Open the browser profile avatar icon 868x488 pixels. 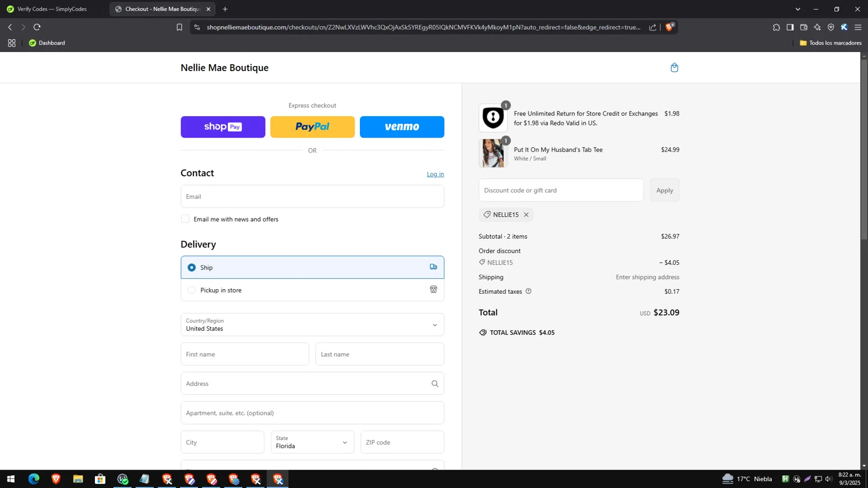pyautogui.click(x=844, y=27)
